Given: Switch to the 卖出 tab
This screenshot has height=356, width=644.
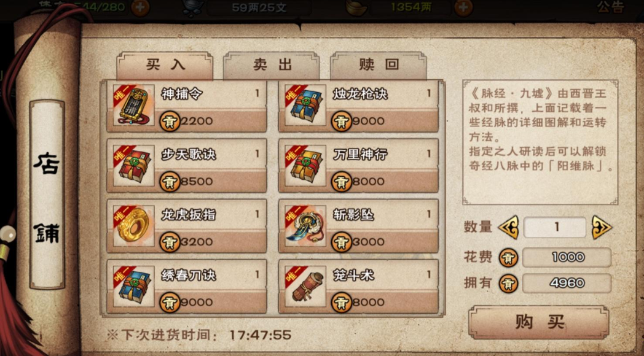Looking at the screenshot, I should (271, 65).
